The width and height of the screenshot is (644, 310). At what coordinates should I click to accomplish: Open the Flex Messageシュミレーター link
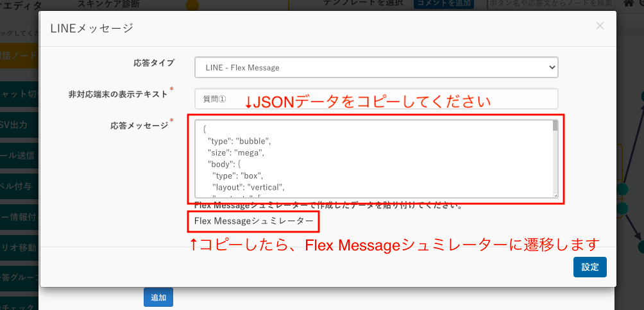pos(254,222)
